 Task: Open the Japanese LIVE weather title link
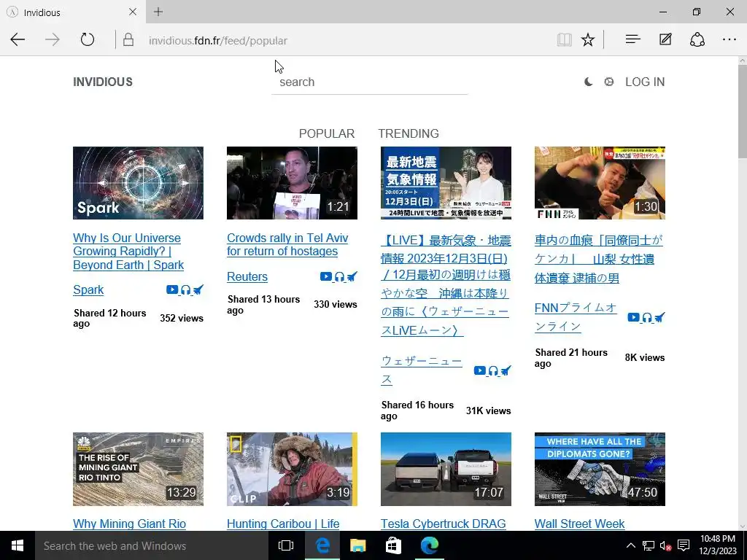click(446, 285)
